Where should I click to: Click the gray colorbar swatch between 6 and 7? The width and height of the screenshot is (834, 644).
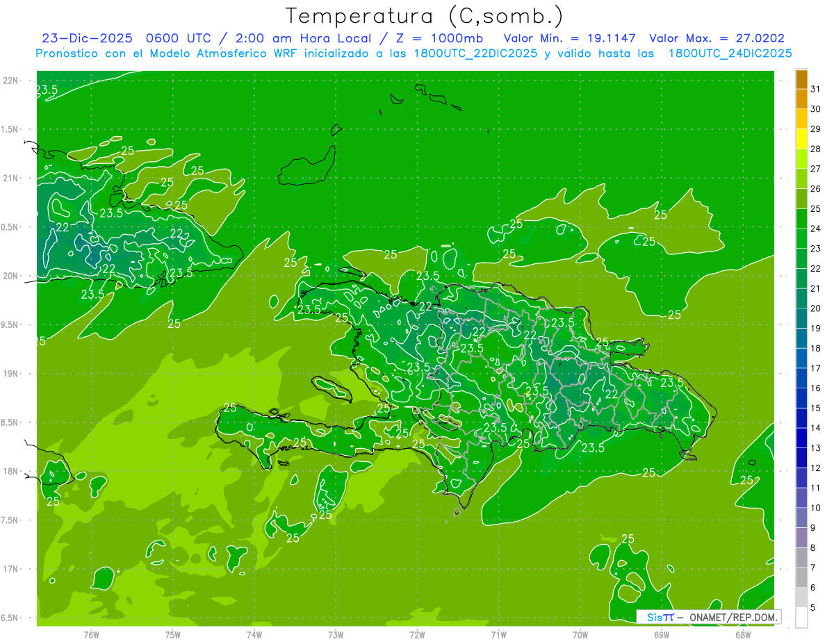[801, 578]
